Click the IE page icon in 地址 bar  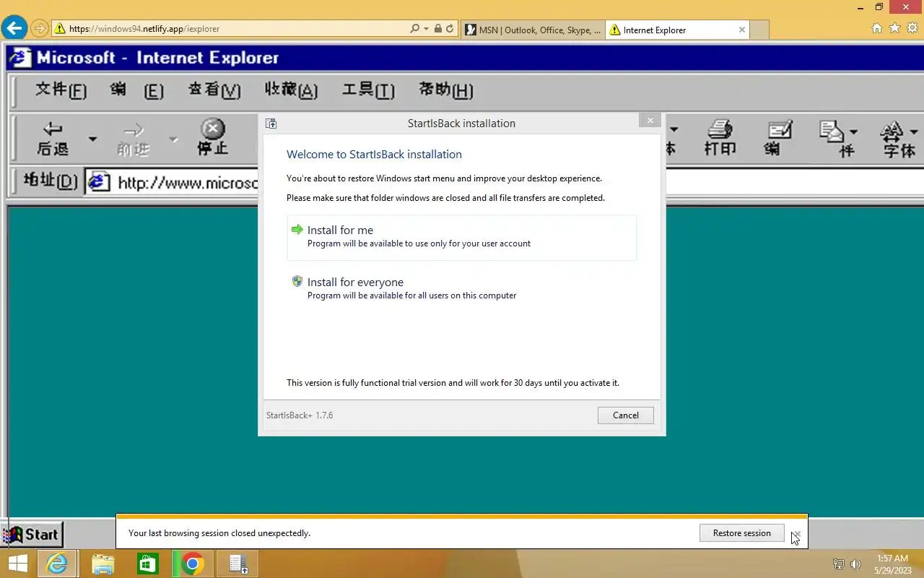[x=99, y=182]
